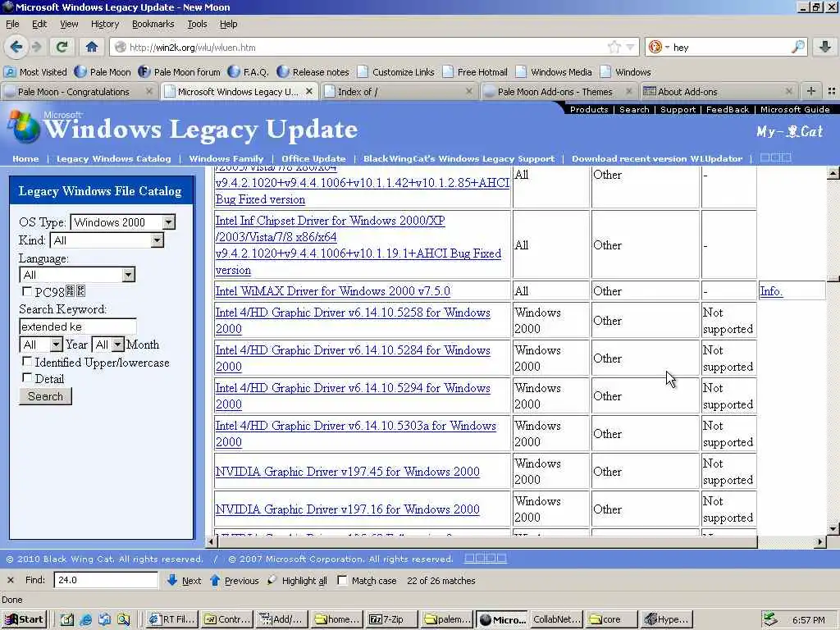Open the Bookmarks menu

pyautogui.click(x=153, y=24)
